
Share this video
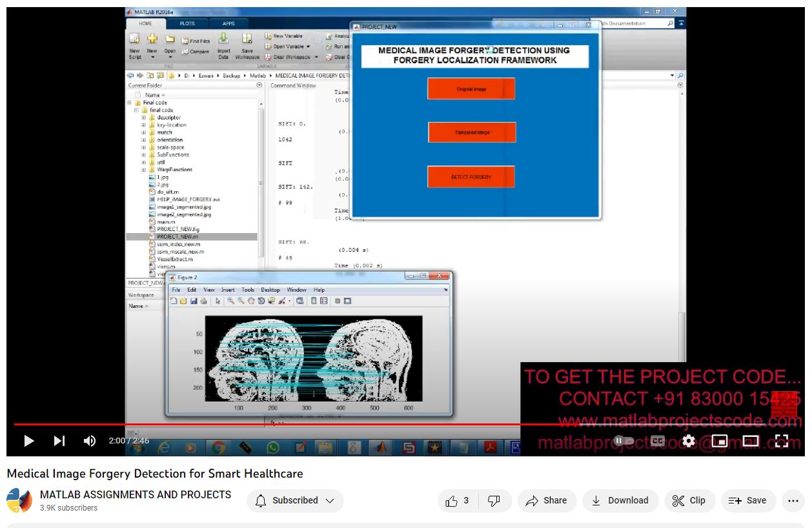547,500
